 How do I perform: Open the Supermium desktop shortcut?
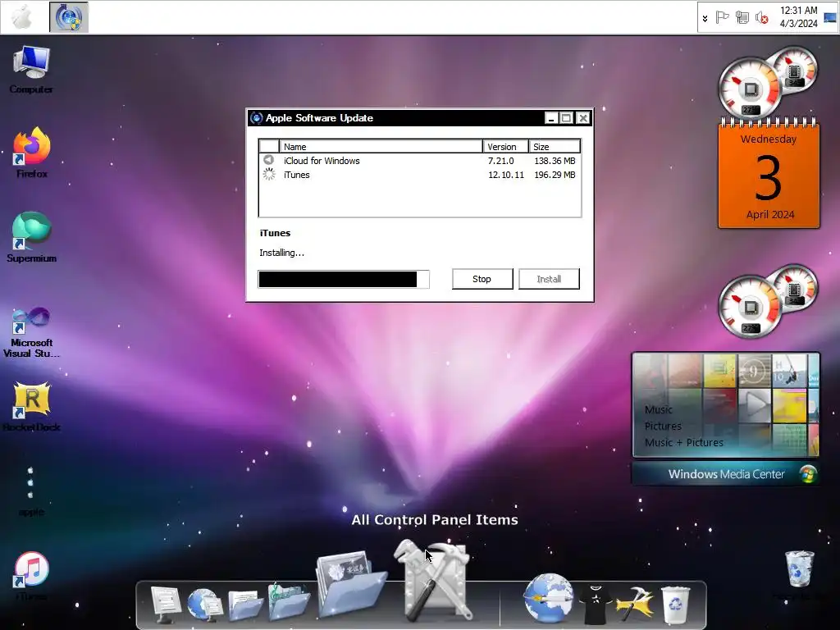click(32, 237)
